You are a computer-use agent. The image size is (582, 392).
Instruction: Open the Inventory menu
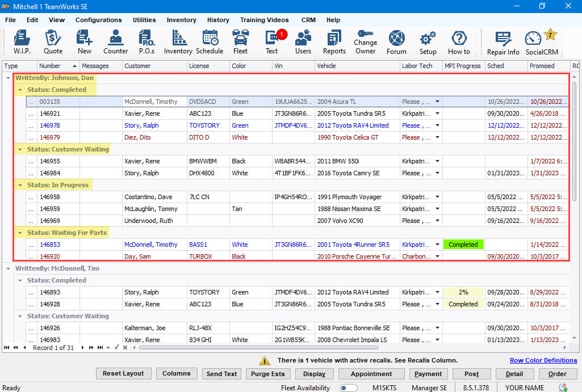tap(181, 20)
